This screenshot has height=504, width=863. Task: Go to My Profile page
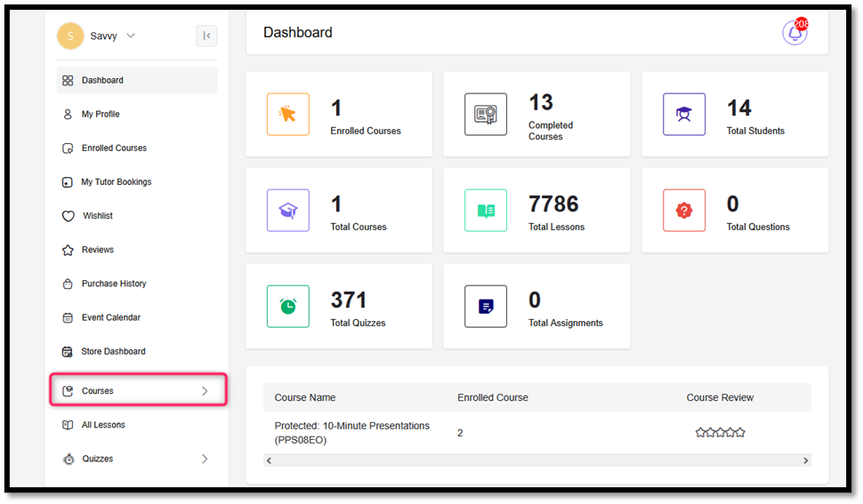[100, 115]
